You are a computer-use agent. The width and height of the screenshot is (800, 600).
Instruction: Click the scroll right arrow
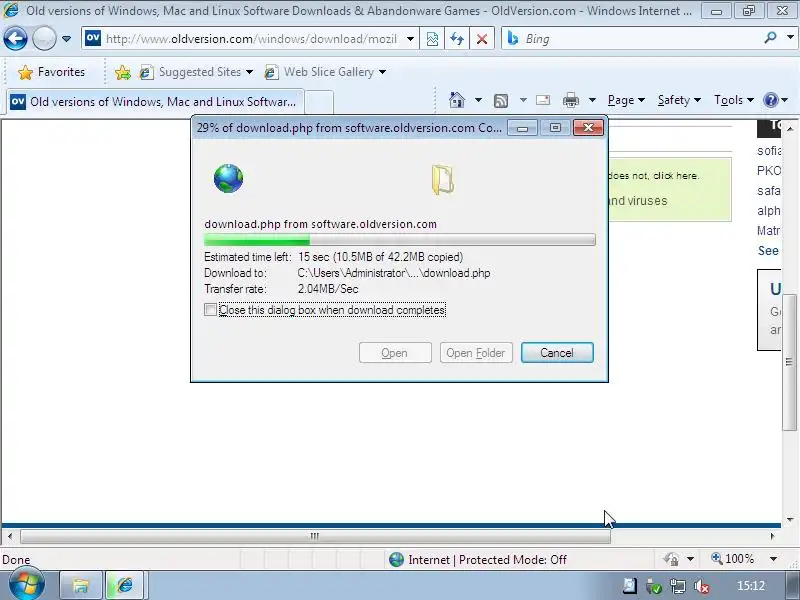pyautogui.click(x=772, y=536)
